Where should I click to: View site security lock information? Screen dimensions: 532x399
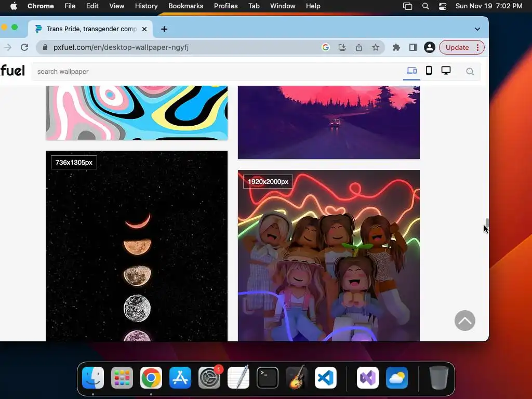pos(45,47)
